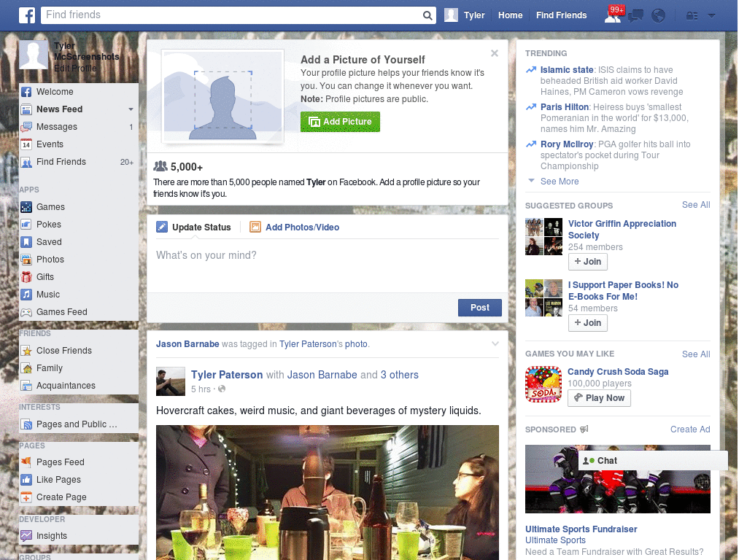The width and height of the screenshot is (747, 560).
Task: Click the Like Pages thumbs-up icon
Action: pyautogui.click(x=26, y=480)
